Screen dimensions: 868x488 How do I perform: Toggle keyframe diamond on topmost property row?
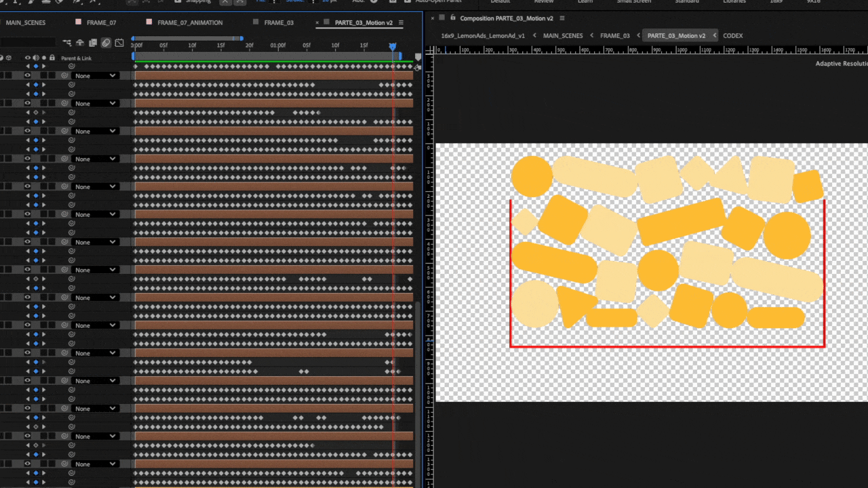point(36,66)
